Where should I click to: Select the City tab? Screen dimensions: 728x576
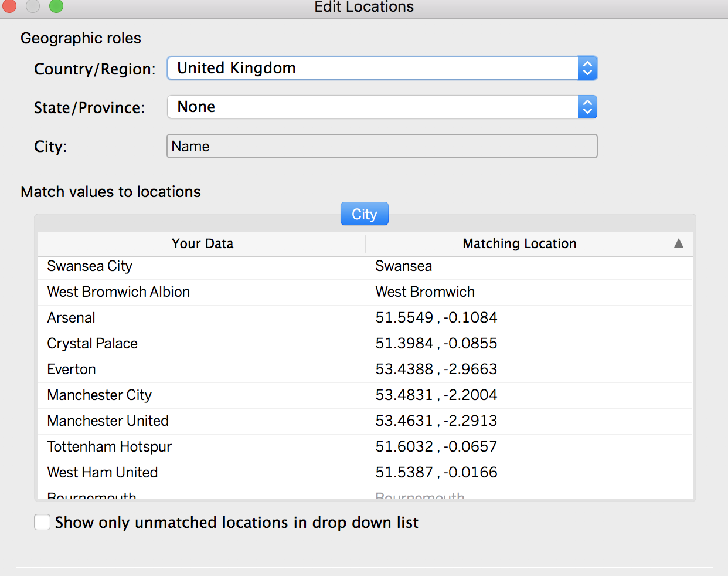click(364, 215)
